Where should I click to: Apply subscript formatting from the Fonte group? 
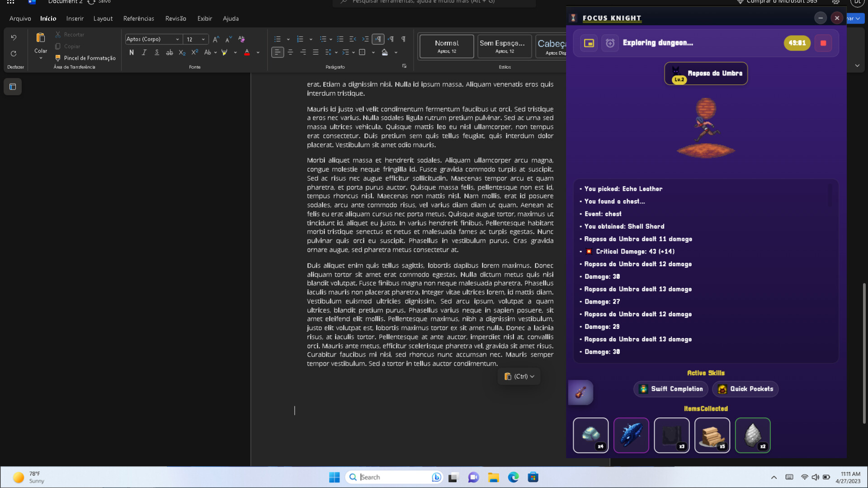click(x=182, y=52)
